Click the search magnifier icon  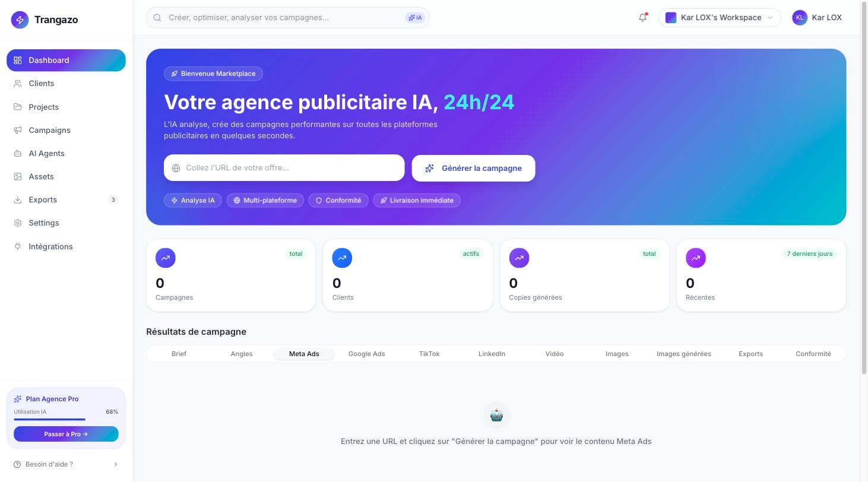tap(157, 18)
